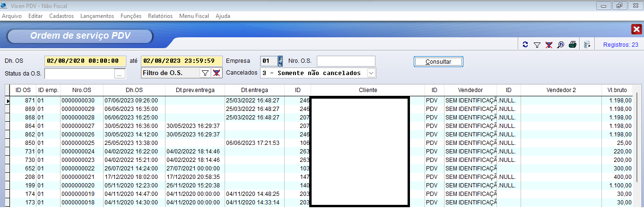Image resolution: width=644 pixels, height=211 pixels.
Task: Click the printer icon in toolbar
Action: click(573, 45)
